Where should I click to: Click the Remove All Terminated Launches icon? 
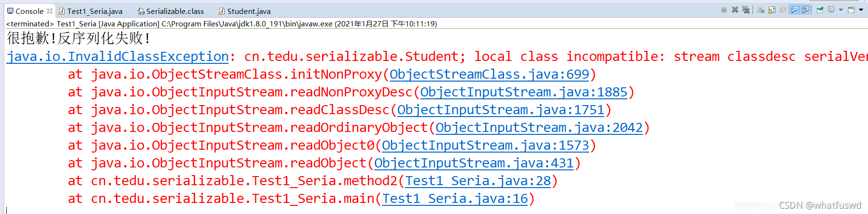[746, 10]
